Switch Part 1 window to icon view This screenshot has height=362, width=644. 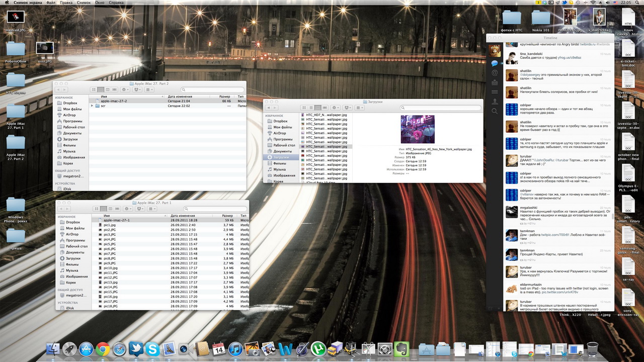97,209
